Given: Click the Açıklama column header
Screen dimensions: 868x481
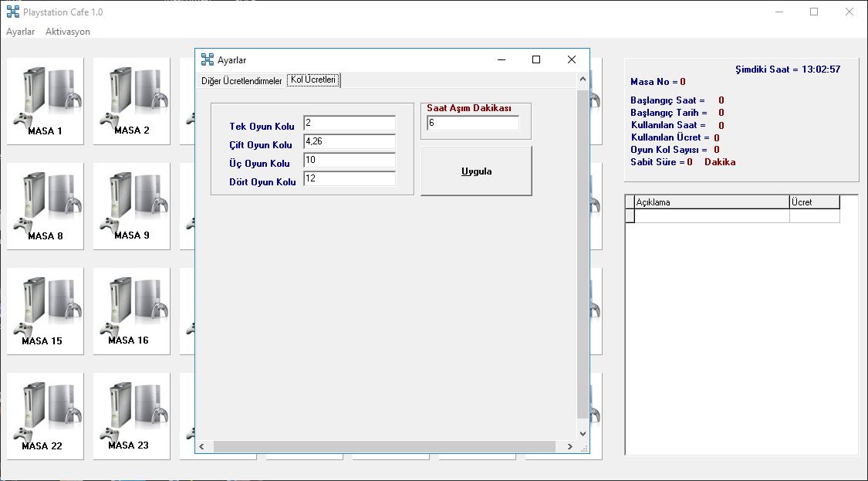Looking at the screenshot, I should point(712,202).
